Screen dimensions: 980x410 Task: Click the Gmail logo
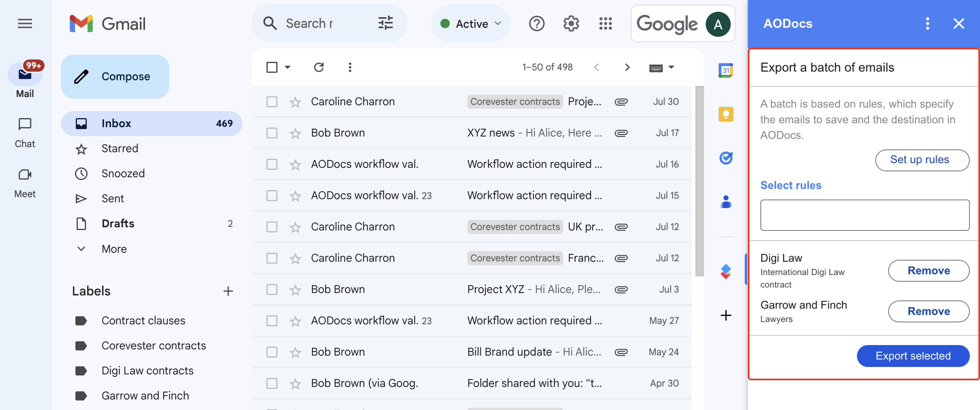click(x=108, y=24)
